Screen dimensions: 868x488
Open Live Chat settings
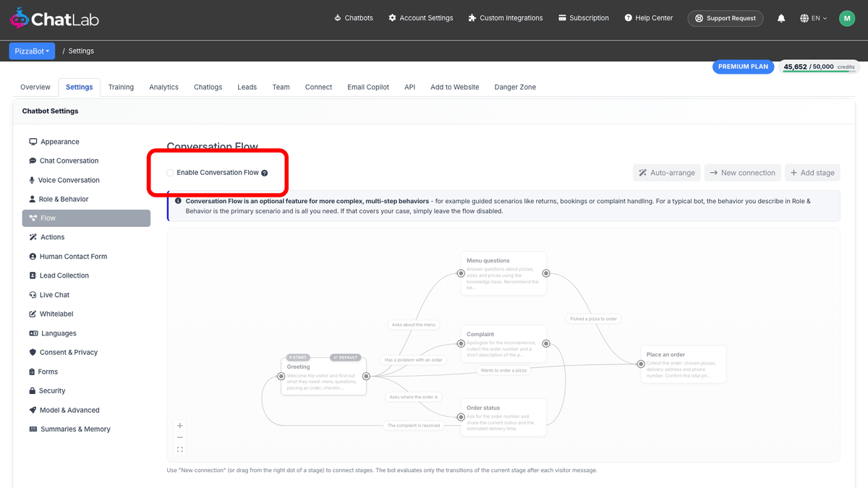pos(86,295)
